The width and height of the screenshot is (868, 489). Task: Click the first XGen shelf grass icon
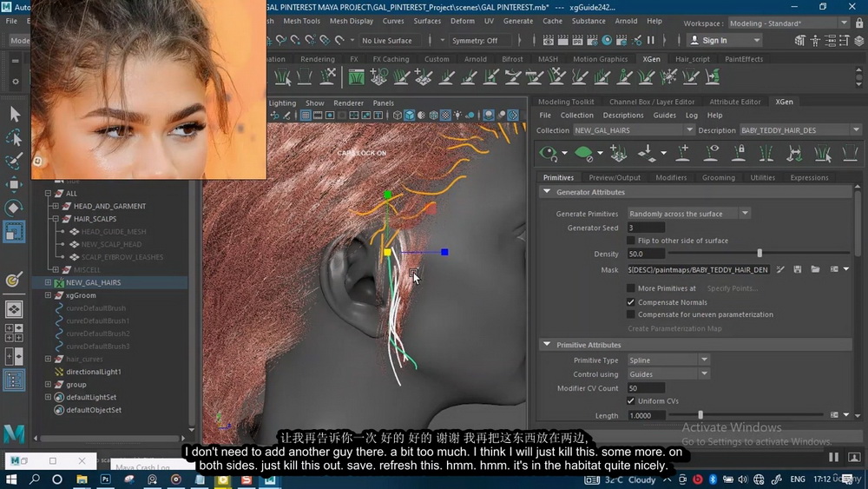pos(283,76)
